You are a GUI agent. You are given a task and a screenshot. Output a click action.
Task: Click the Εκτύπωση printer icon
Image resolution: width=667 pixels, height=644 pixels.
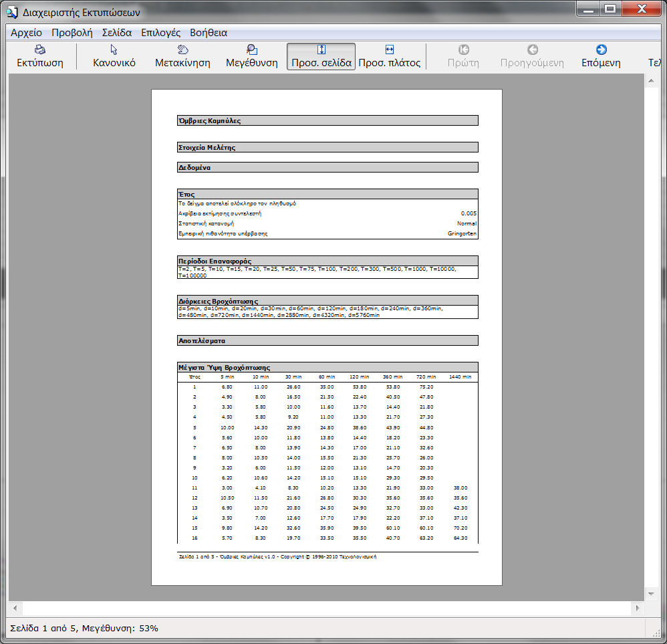[40, 49]
